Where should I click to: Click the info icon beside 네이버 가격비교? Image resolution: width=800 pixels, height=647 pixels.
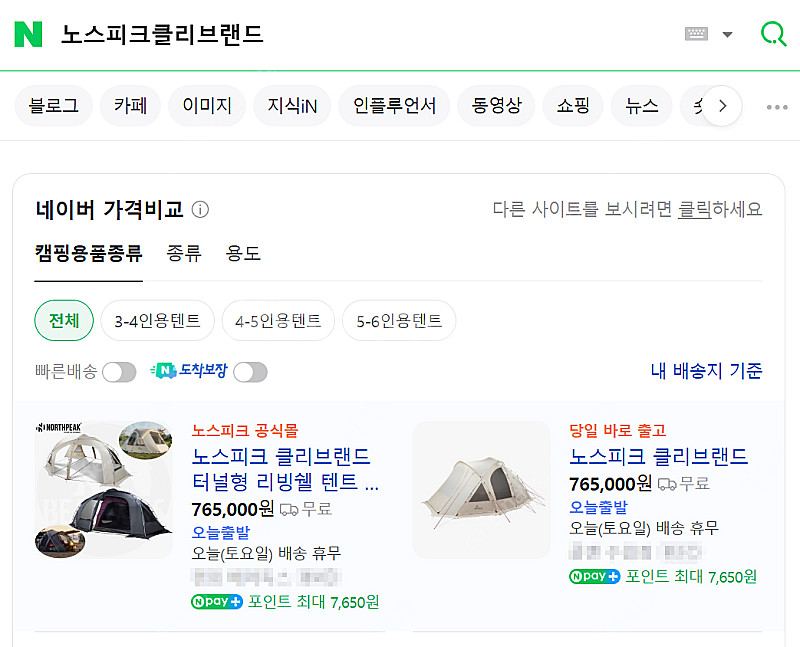coord(200,210)
